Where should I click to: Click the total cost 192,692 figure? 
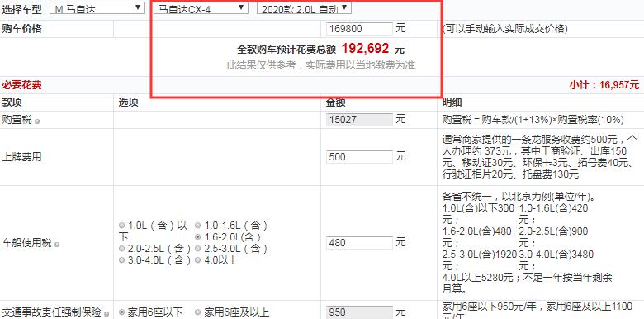click(365, 49)
